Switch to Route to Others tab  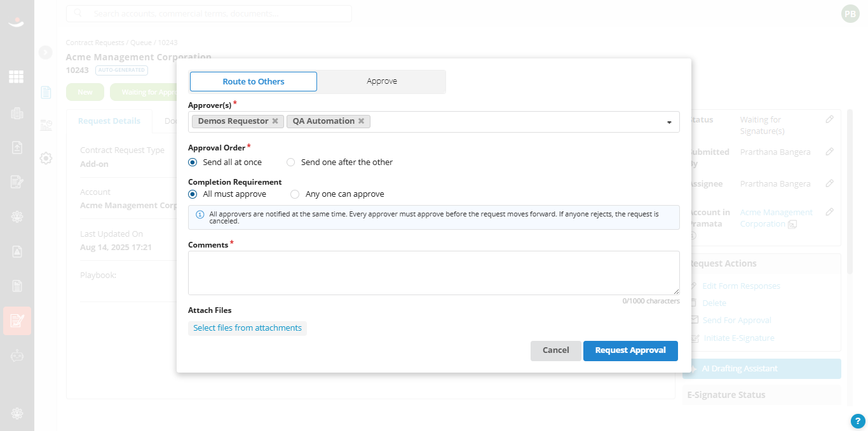254,81
